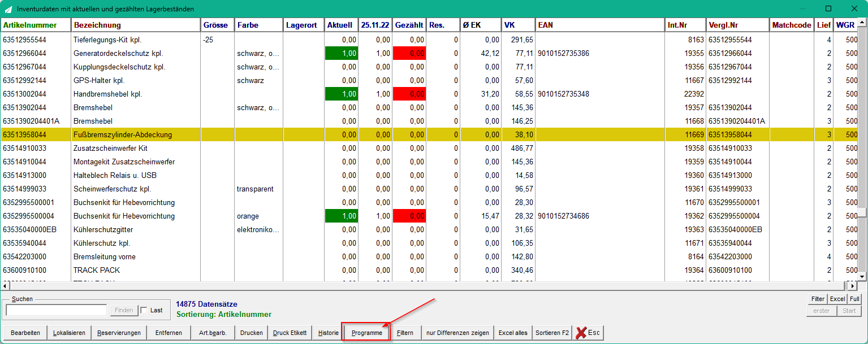Screen dimensions: 868x344
Task: Toggle the Last checkbox
Action: 144,310
